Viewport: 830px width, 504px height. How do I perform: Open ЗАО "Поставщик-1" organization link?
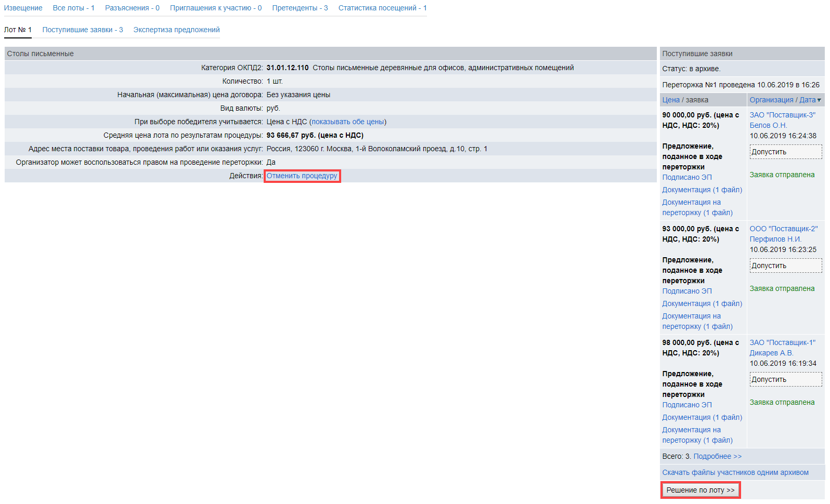pyautogui.click(x=782, y=342)
